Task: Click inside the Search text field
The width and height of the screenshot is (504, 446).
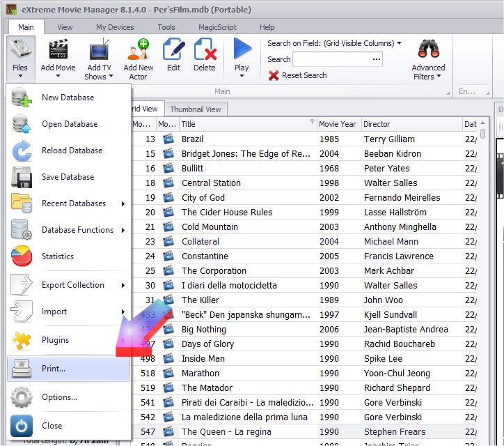Action: coord(331,60)
